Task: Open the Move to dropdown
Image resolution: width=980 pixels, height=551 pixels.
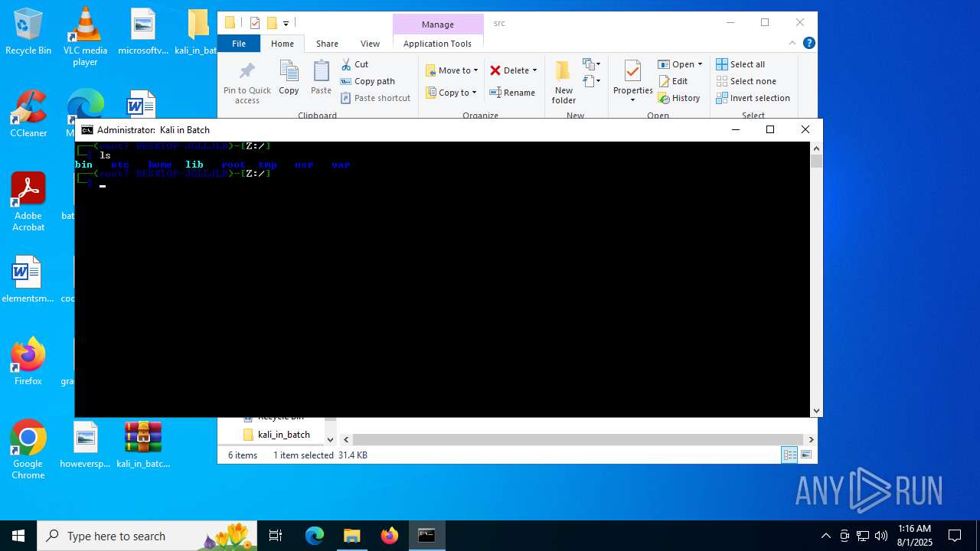Action: 452,70
